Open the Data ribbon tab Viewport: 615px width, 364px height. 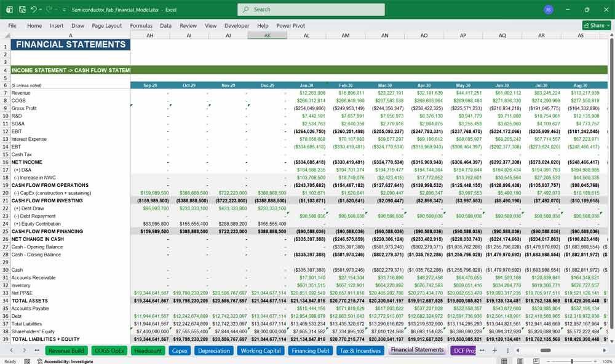coord(165,25)
